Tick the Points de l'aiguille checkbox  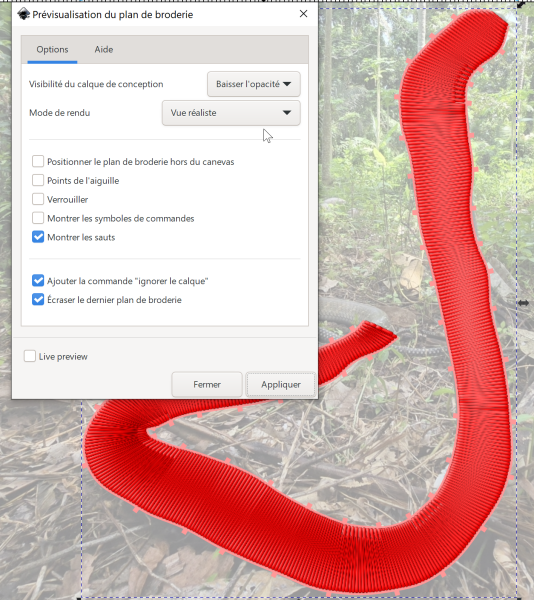pyautogui.click(x=38, y=180)
